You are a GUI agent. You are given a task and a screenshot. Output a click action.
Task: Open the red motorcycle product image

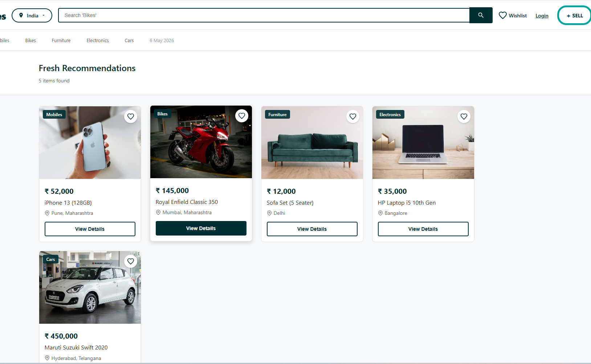tap(201, 142)
